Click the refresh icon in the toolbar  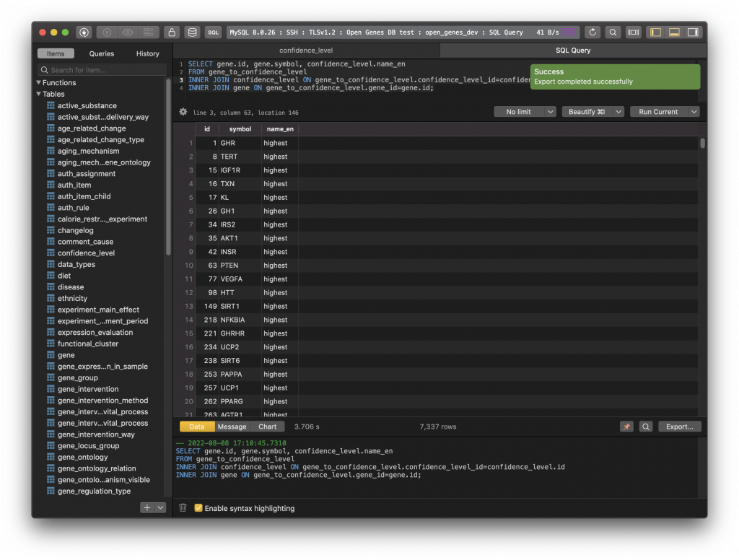point(592,32)
